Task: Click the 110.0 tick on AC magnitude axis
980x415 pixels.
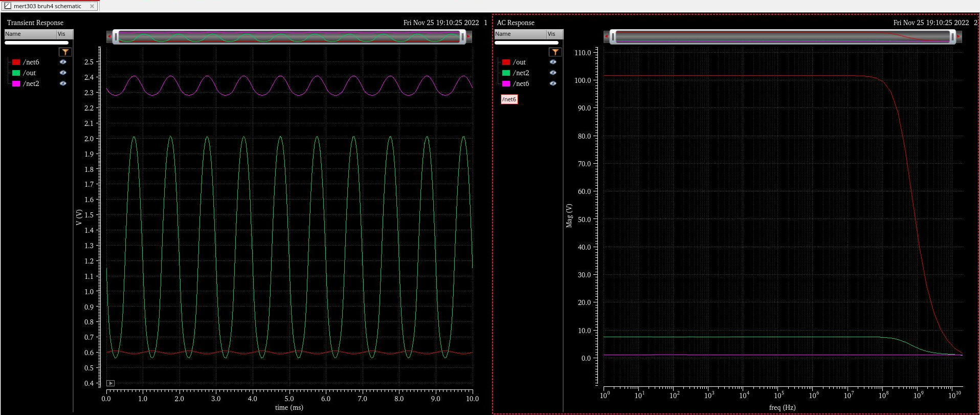Action: 583,52
